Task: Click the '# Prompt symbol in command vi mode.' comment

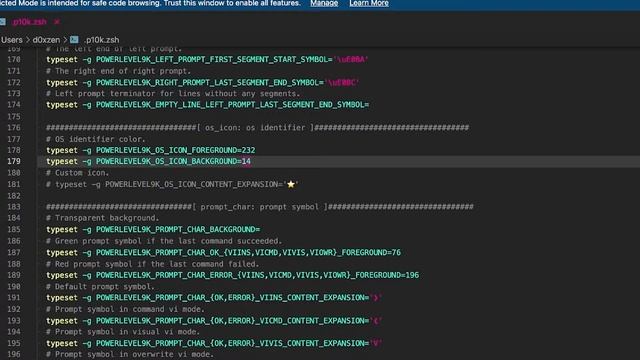Action: coord(125,309)
